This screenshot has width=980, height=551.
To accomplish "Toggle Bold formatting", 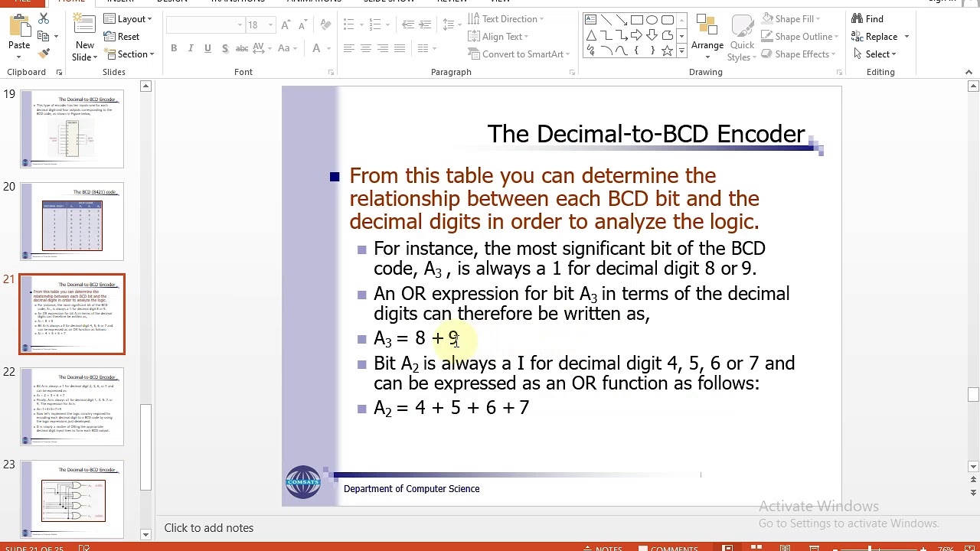I will (x=174, y=48).
